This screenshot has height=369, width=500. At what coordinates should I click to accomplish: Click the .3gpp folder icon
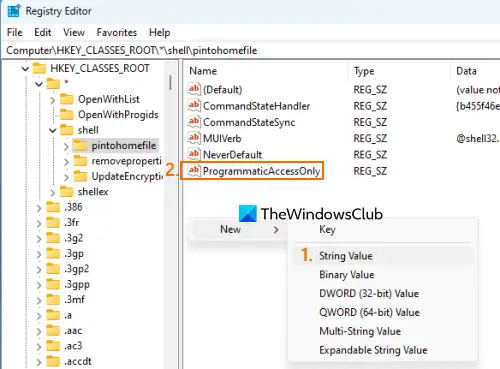(53, 284)
